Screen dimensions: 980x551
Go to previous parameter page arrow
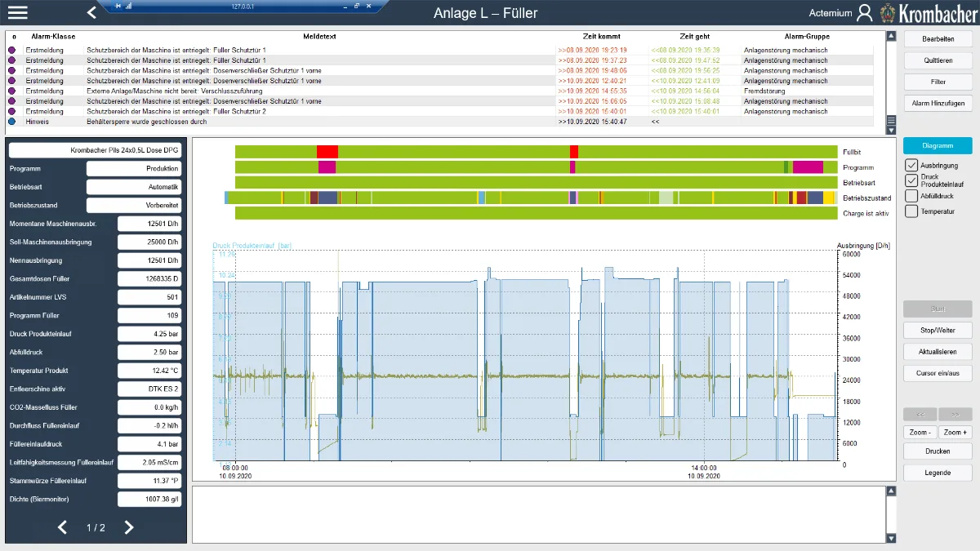63,527
